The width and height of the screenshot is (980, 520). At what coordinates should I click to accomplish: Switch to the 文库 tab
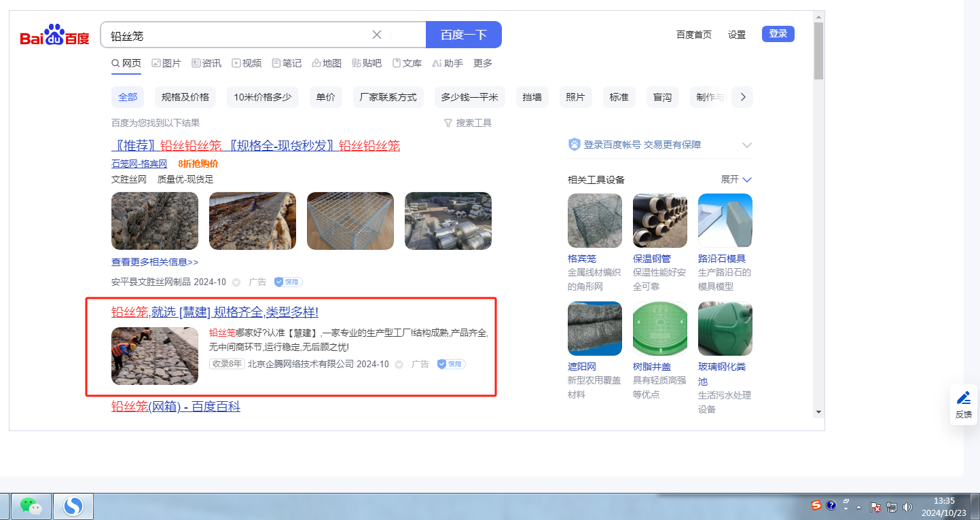pyautogui.click(x=407, y=63)
